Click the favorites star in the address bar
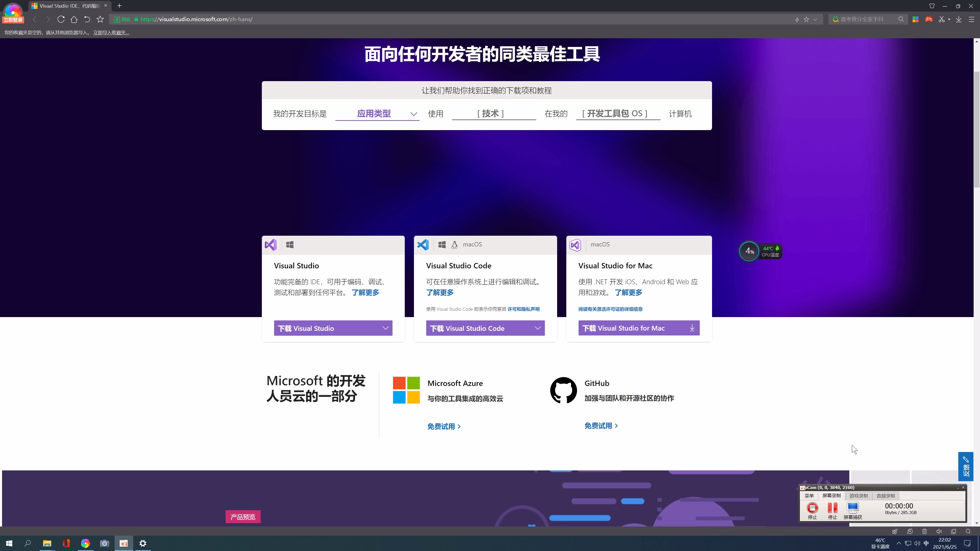 point(806,19)
